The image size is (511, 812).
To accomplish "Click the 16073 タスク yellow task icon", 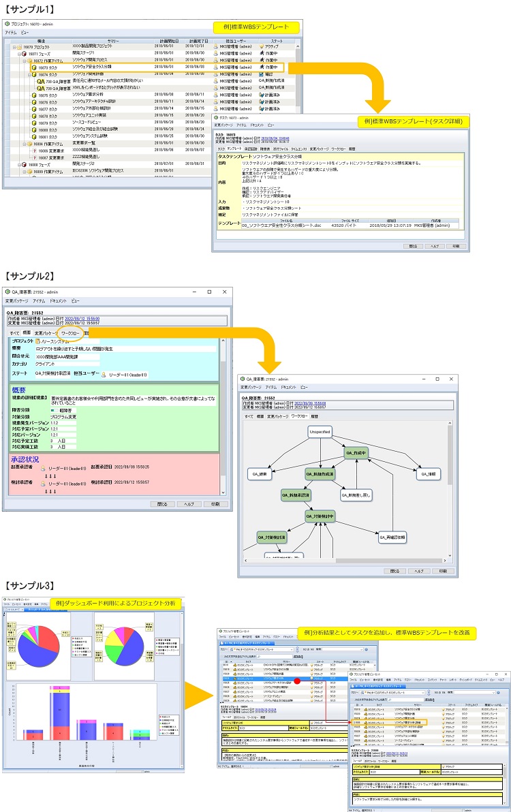I will tap(33, 68).
